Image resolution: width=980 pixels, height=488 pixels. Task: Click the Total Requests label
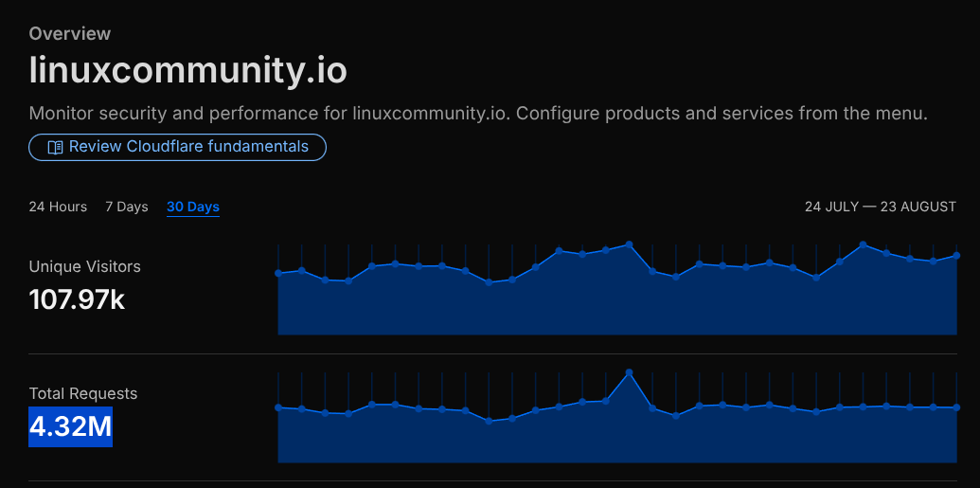coord(83,393)
